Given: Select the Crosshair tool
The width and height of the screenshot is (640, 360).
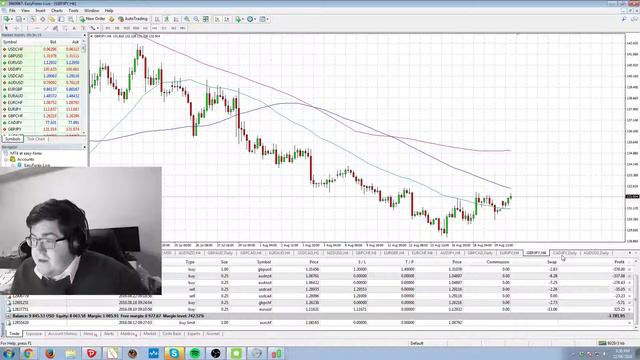Looking at the screenshot, I should coord(16,28).
